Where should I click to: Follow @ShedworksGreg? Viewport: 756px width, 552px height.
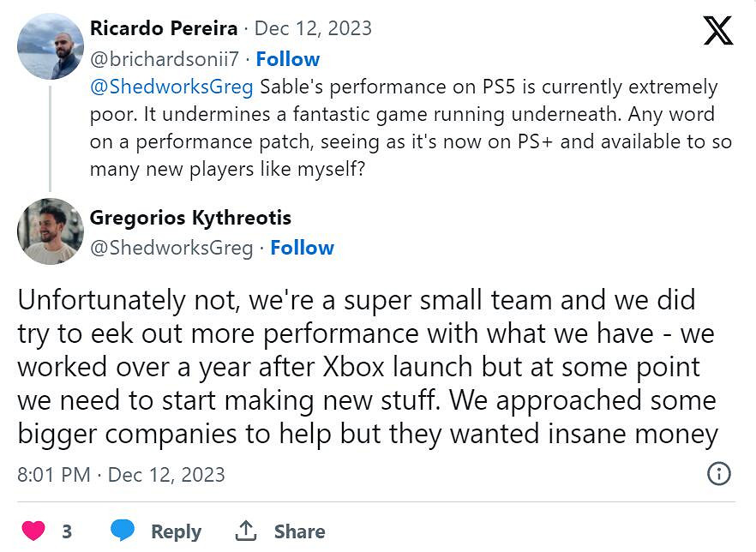[302, 248]
